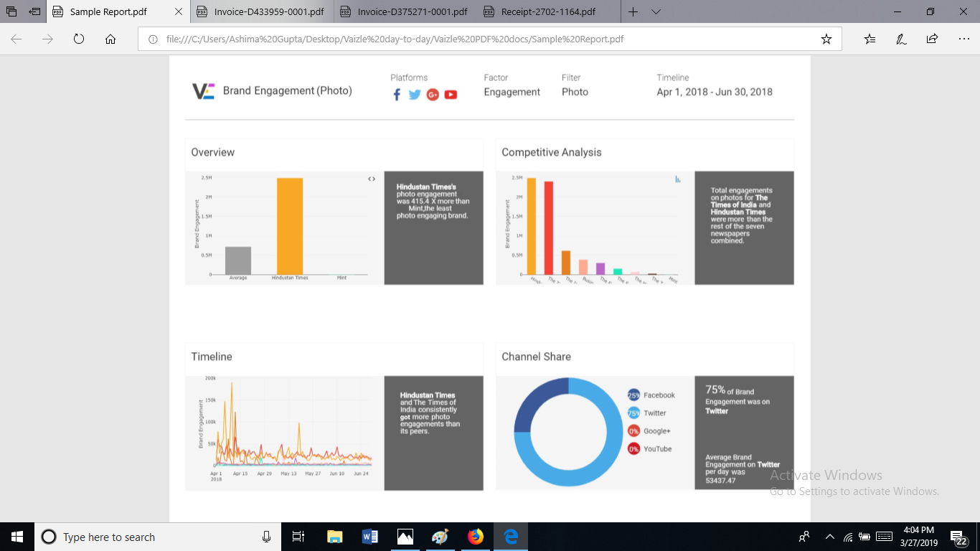Open File Explorer from the taskbar
This screenshot has height=551, width=980.
334,537
